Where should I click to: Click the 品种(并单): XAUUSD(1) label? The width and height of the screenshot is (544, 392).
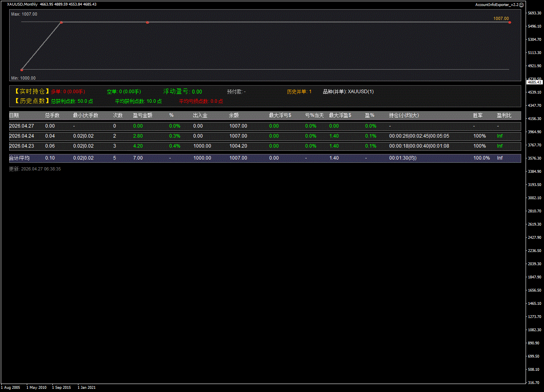(348, 92)
